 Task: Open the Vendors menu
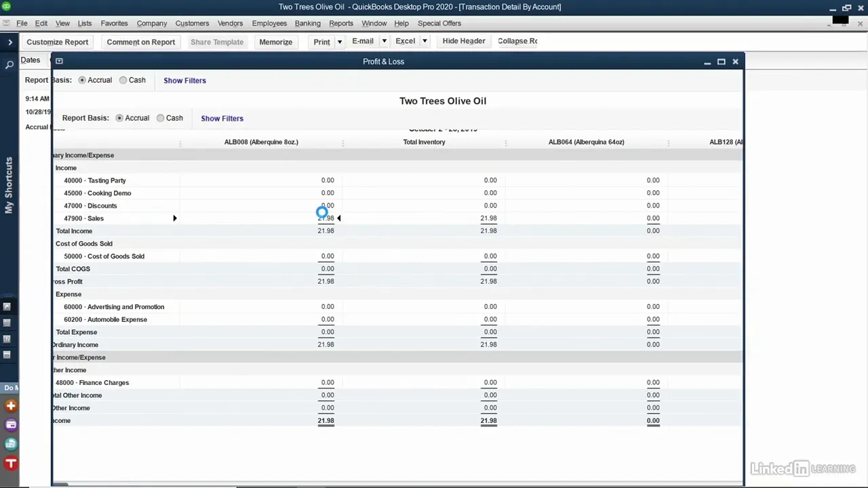point(230,23)
